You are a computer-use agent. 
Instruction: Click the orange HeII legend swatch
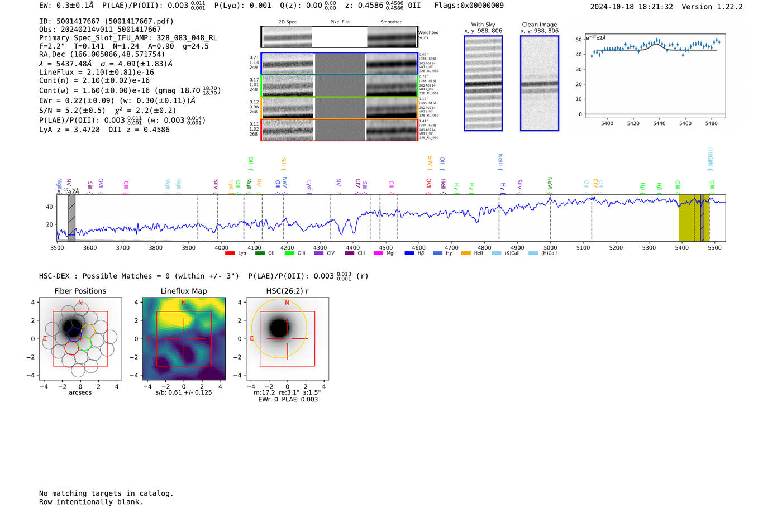point(466,253)
